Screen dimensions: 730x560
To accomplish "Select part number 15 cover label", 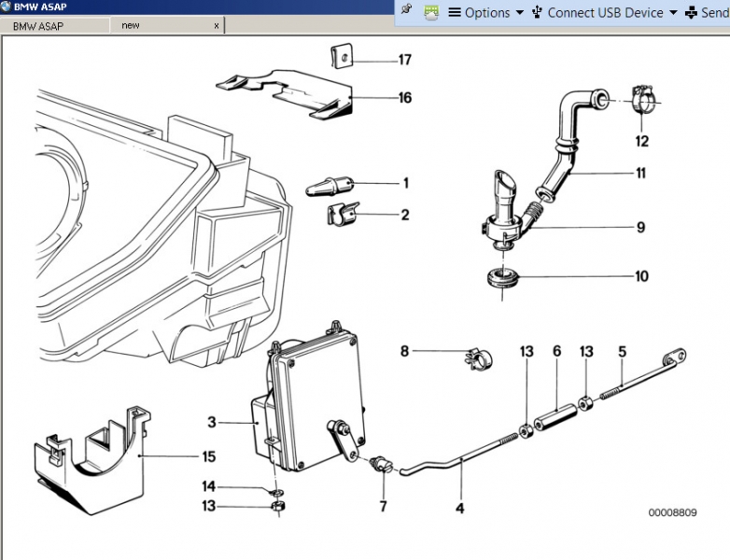I will (x=208, y=456).
